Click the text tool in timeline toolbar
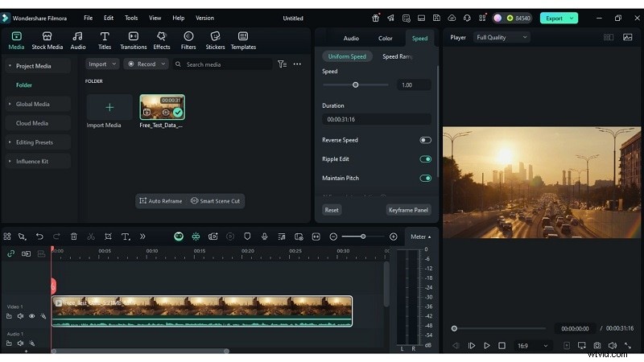The height and width of the screenshot is (362, 644). pyautogui.click(x=126, y=237)
